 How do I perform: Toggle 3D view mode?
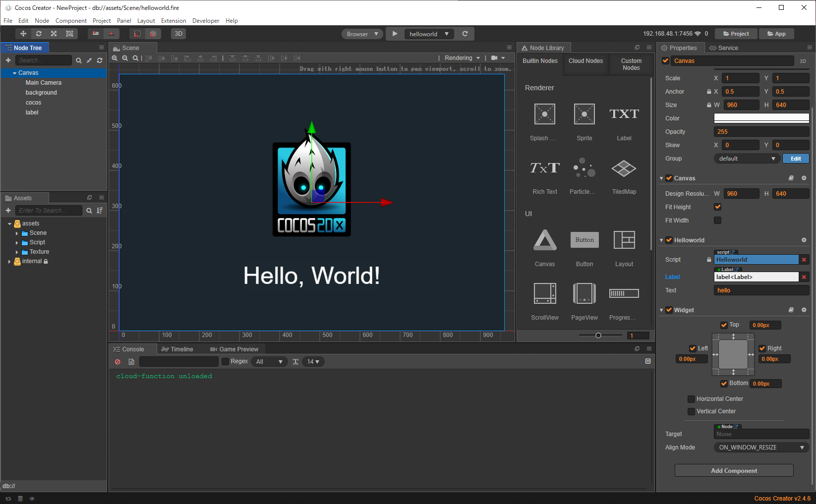[178, 34]
